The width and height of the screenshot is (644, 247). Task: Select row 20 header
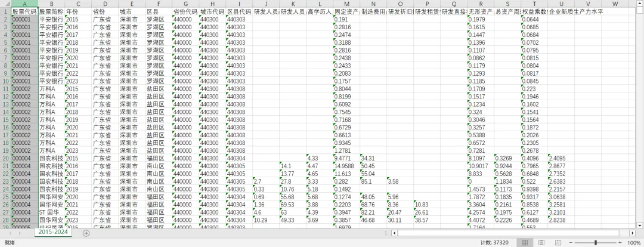pyautogui.click(x=5, y=158)
